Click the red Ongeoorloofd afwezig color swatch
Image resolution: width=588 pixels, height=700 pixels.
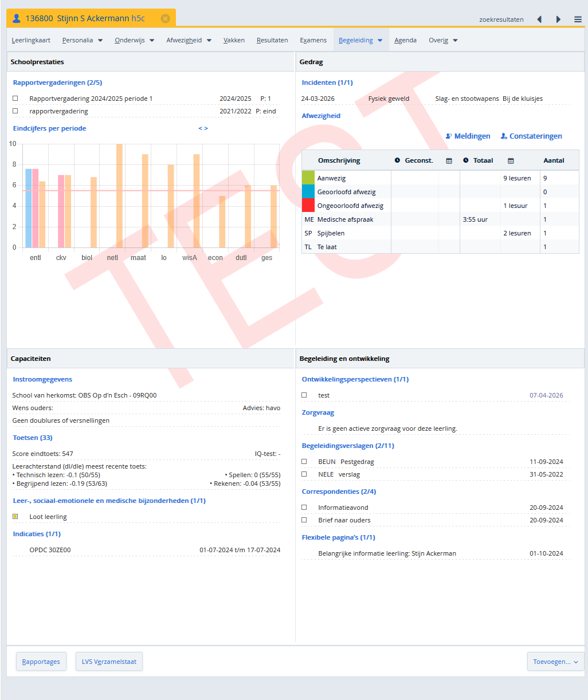tap(308, 205)
